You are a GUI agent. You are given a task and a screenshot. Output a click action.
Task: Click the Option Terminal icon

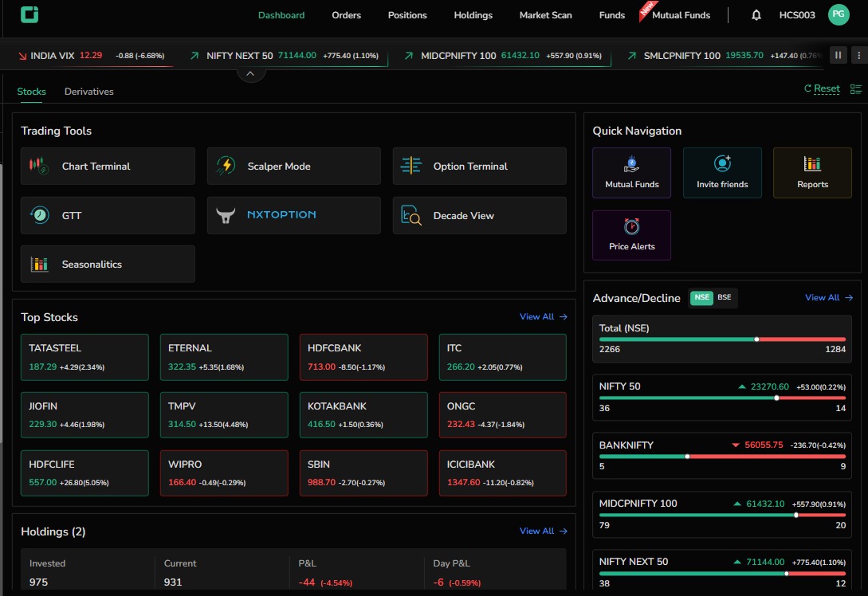pyautogui.click(x=411, y=166)
